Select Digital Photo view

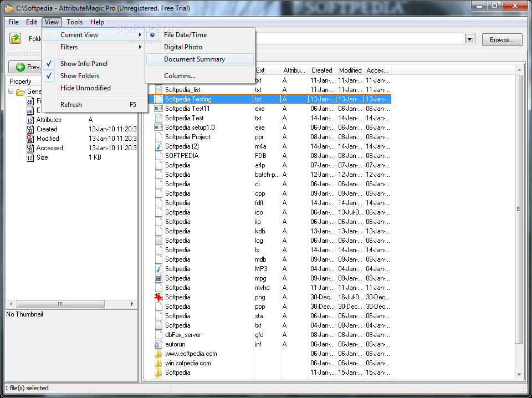point(200,47)
